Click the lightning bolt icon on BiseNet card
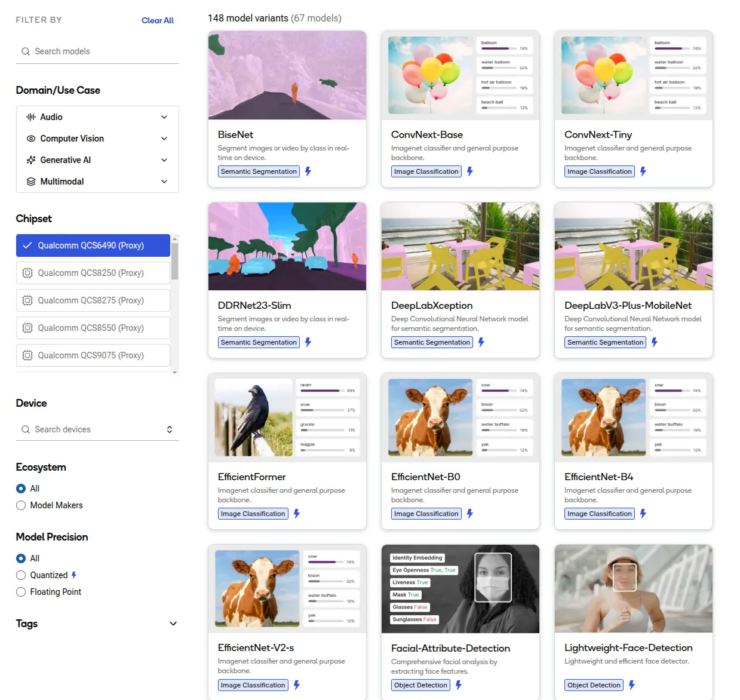Screen dimensions: 740x700 pos(308,171)
